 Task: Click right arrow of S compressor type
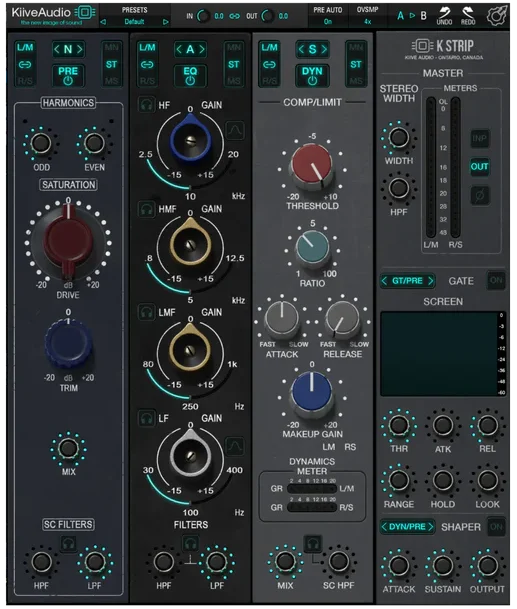tap(324, 49)
